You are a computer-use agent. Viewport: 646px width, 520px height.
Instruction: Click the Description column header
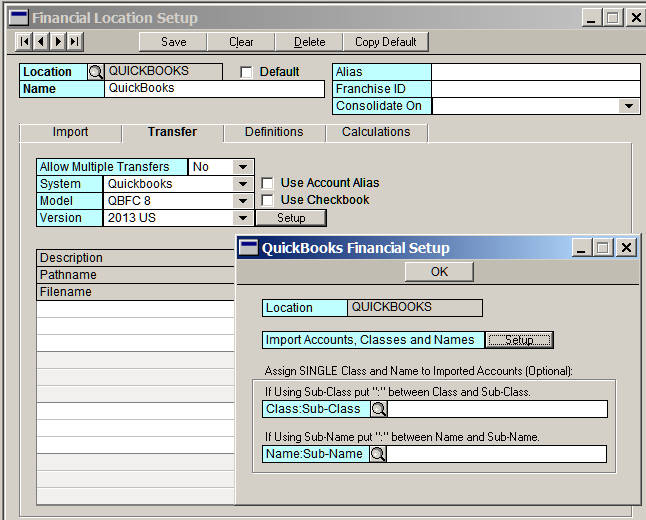136,258
